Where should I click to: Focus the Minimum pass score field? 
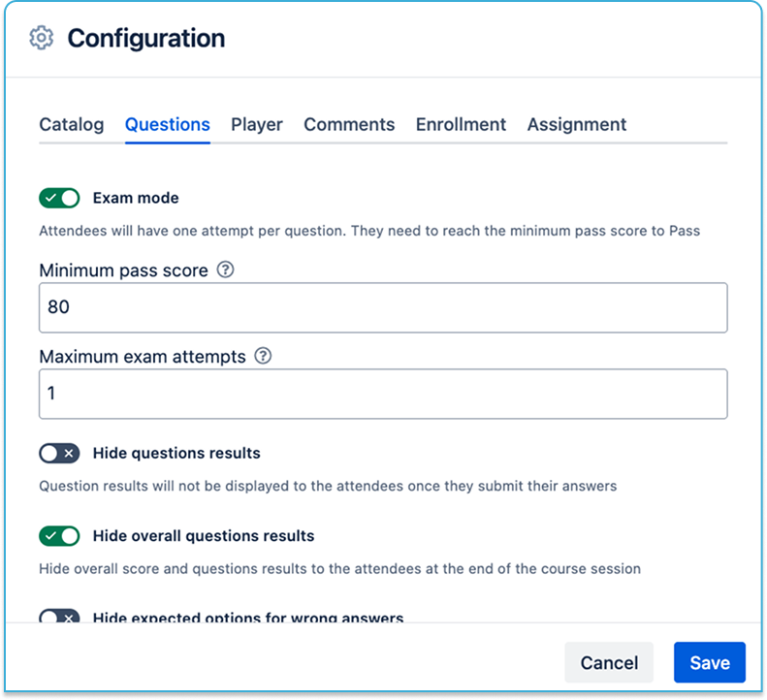click(x=383, y=308)
